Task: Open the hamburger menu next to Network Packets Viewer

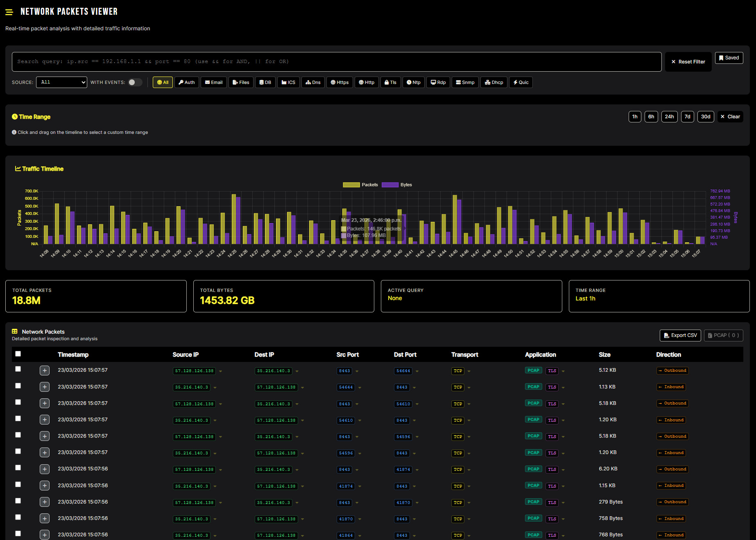Action: [x=9, y=12]
